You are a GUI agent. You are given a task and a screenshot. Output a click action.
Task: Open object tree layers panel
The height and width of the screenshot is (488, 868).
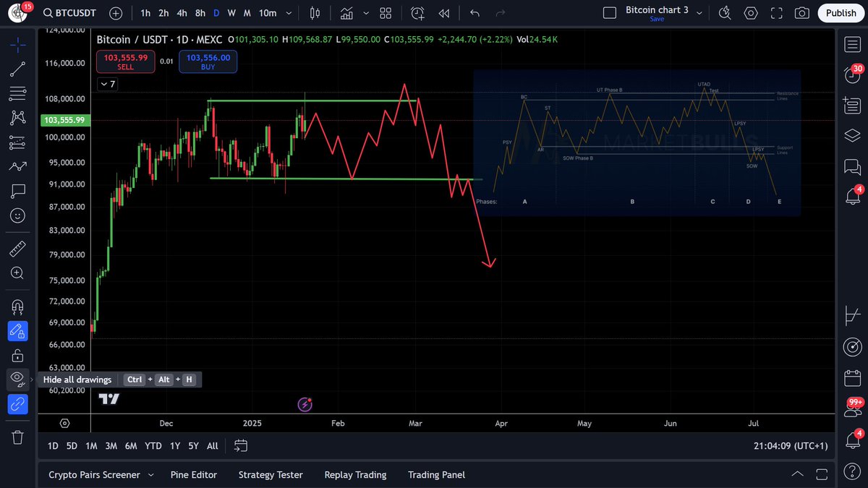(x=851, y=136)
